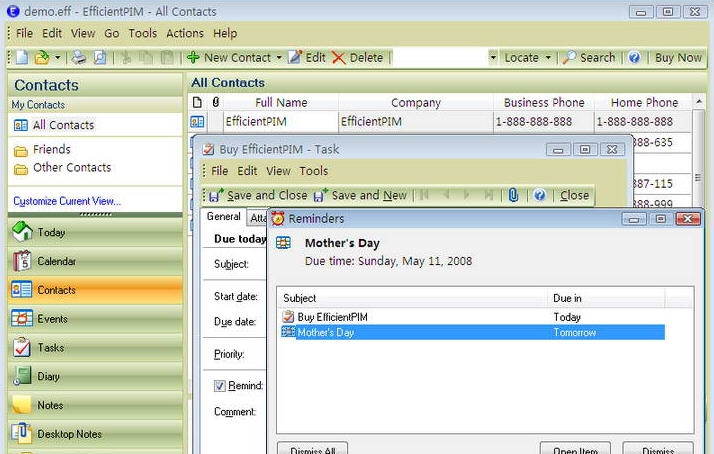Sort contacts by Full Name column header
The image size is (714, 454).
pyautogui.click(x=281, y=103)
